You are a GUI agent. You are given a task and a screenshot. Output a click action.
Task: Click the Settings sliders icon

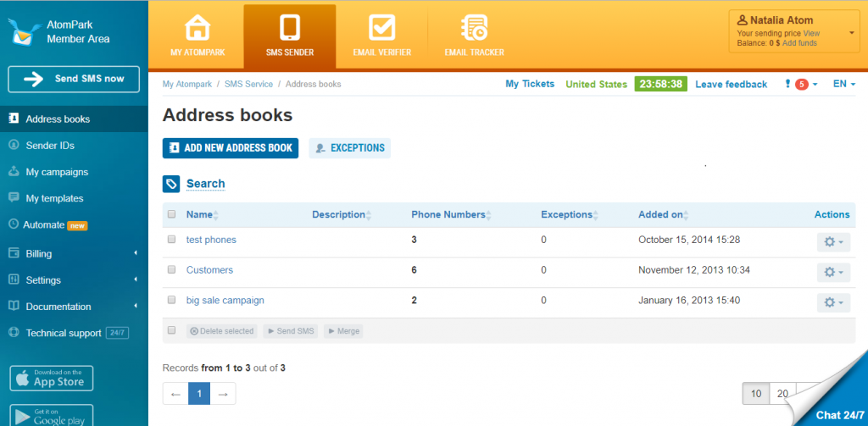(x=14, y=279)
